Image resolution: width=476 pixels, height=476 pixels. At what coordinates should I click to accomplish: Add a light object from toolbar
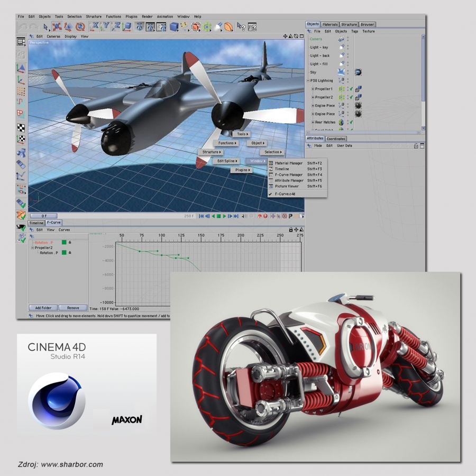pos(218,27)
